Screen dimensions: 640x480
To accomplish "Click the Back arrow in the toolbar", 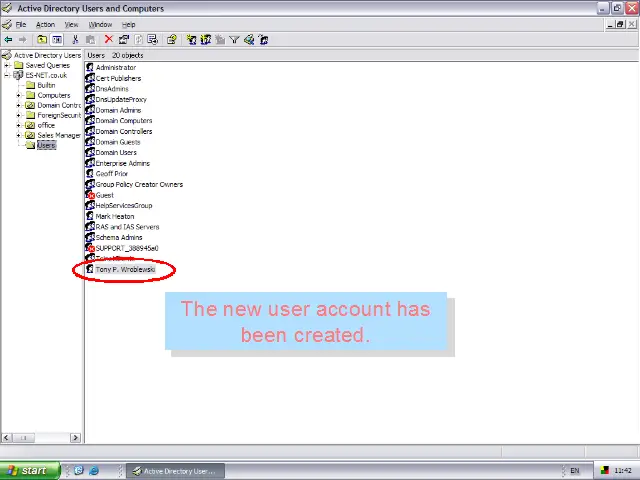I will pos(8,40).
